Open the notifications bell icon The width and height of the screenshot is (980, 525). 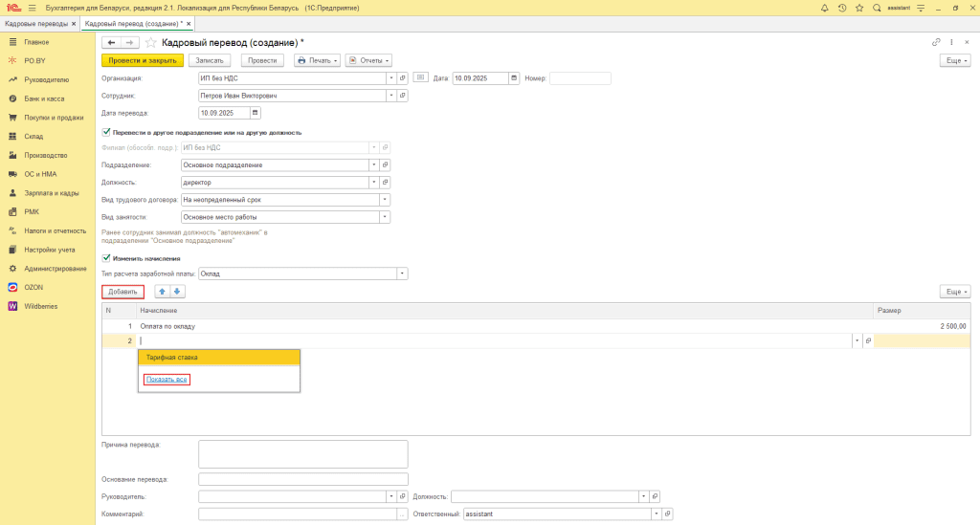(x=824, y=8)
